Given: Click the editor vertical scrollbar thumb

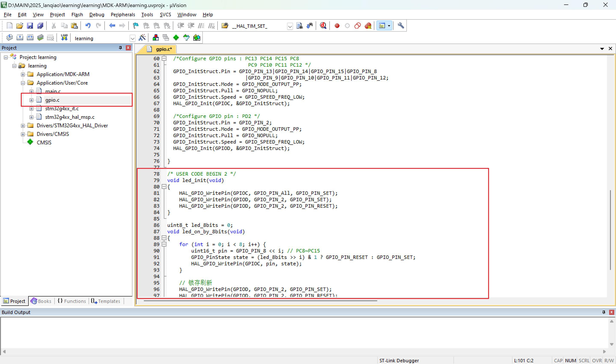Looking at the screenshot, I should click(x=610, y=230).
